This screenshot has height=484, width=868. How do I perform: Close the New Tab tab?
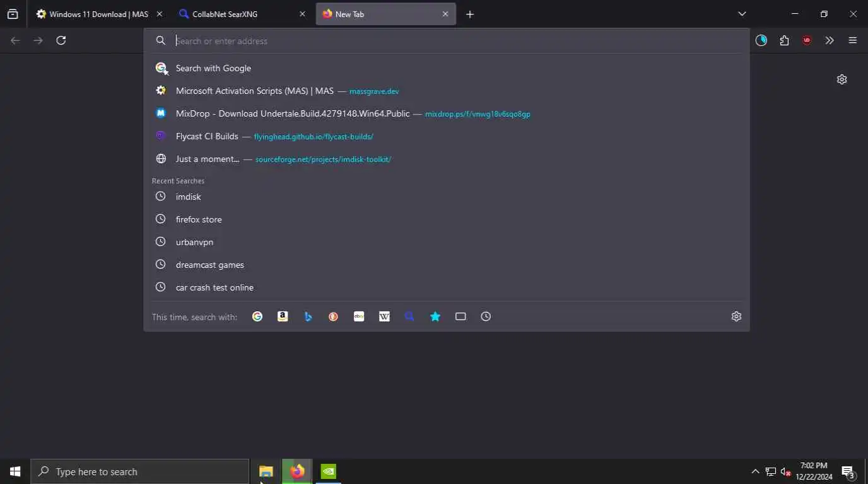[445, 14]
